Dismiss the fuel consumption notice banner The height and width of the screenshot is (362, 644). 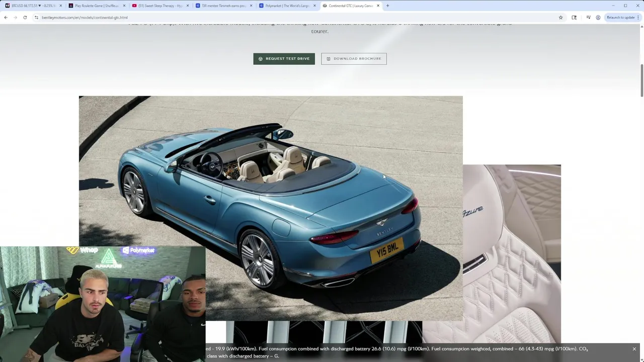point(634,349)
